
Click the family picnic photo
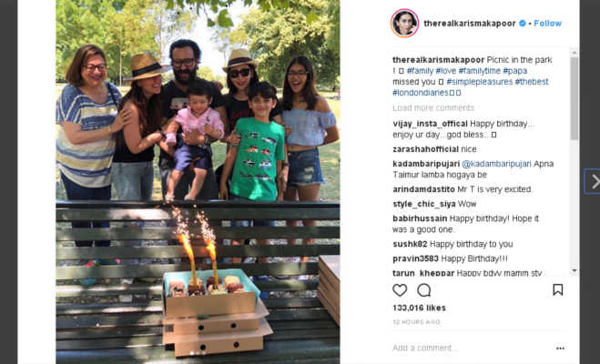198,182
